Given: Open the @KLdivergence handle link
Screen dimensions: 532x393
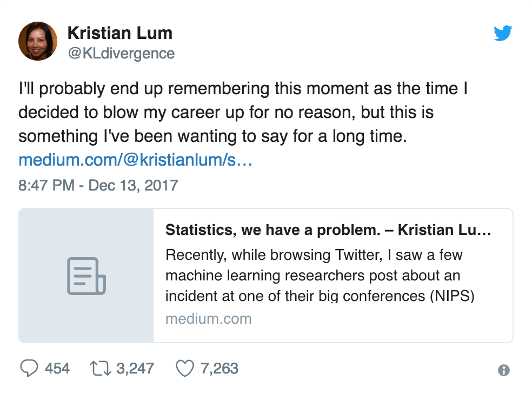Looking at the screenshot, I should pos(121,53).
